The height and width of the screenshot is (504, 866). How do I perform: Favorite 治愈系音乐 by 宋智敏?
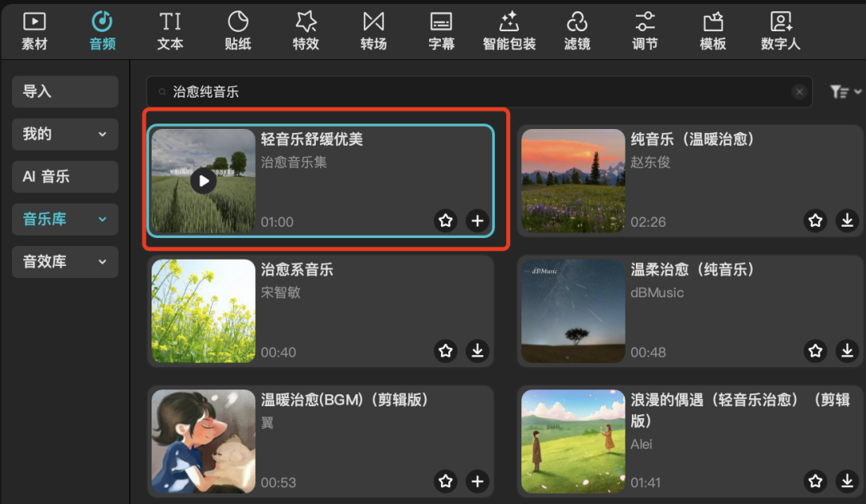coord(446,351)
